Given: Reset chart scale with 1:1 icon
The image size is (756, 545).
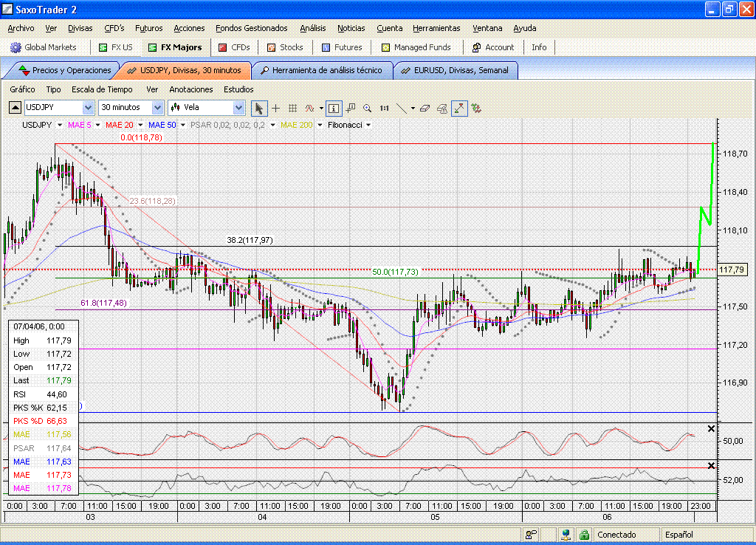Looking at the screenshot, I should coord(384,108).
